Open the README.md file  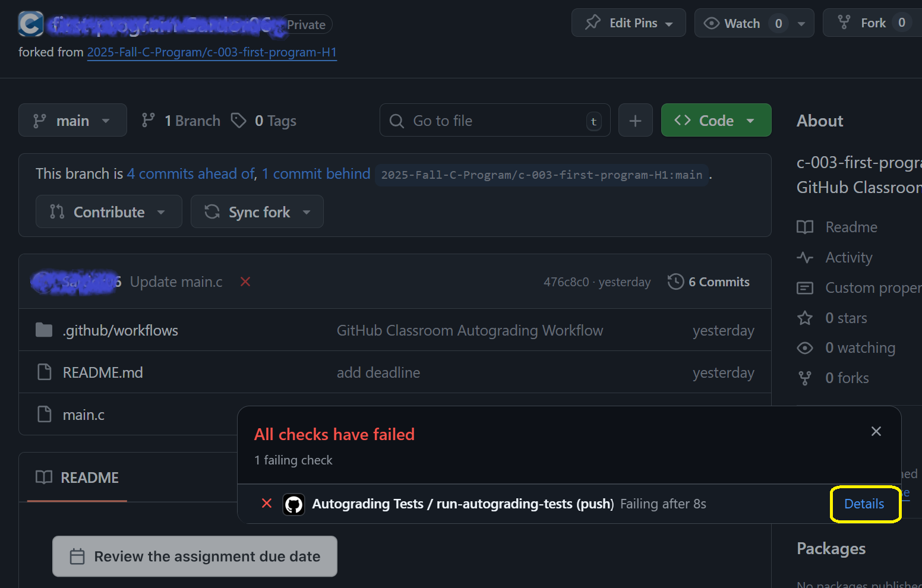103,373
